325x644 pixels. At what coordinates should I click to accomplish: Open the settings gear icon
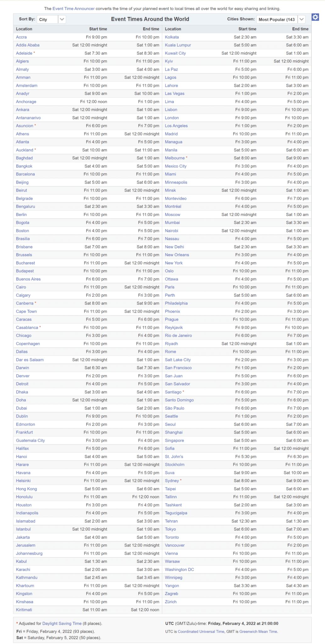[315, 17]
